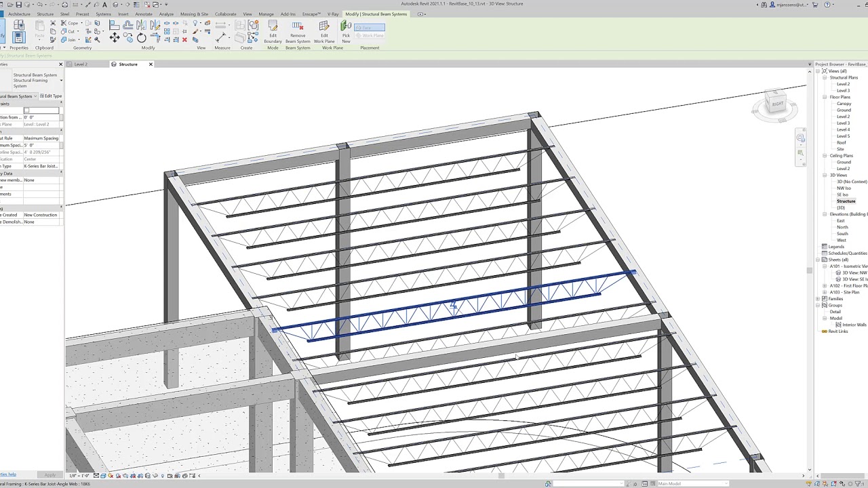Open the NW Iso 3D view

click(x=843, y=188)
